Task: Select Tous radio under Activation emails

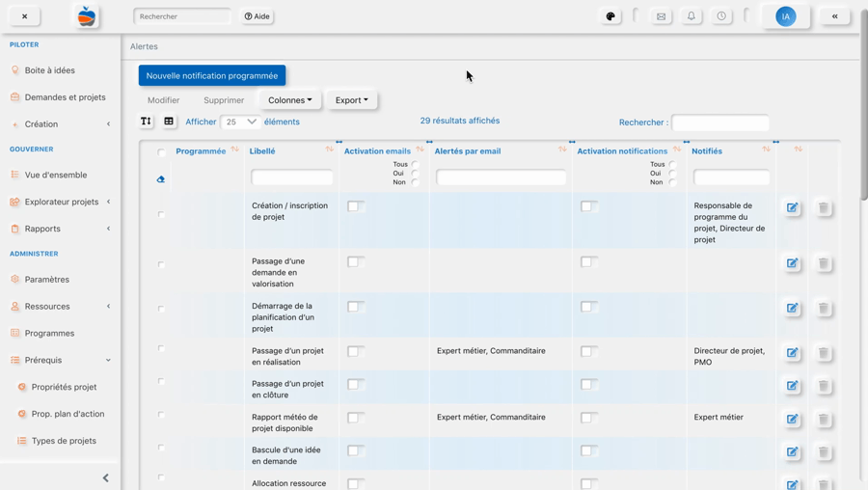Action: tap(415, 164)
